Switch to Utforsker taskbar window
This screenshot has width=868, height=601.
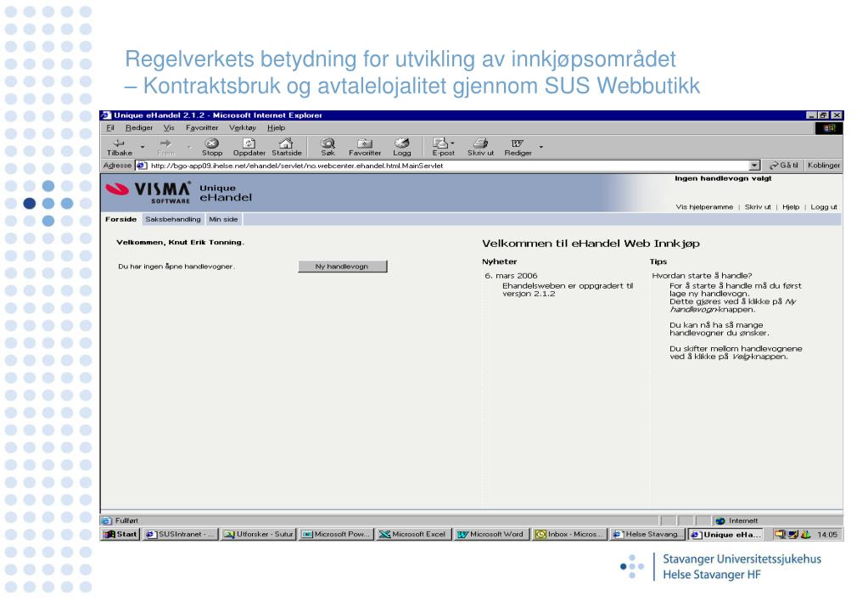tap(258, 535)
